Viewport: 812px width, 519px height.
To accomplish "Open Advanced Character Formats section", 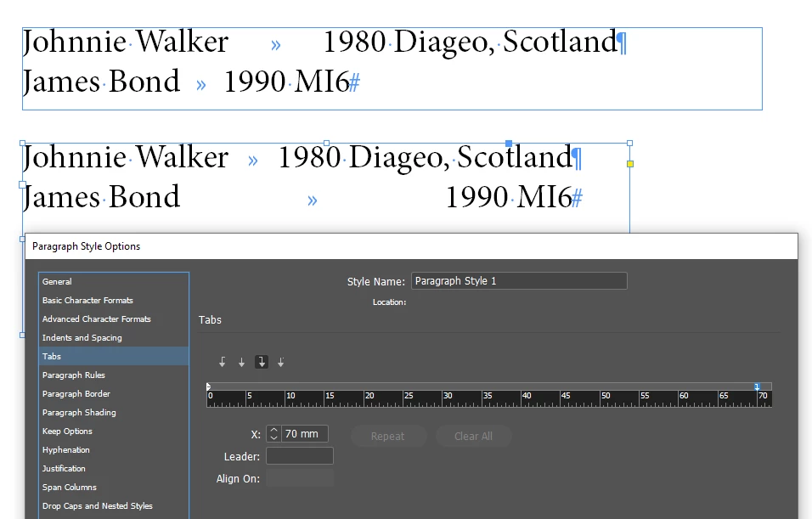I will [114, 319].
